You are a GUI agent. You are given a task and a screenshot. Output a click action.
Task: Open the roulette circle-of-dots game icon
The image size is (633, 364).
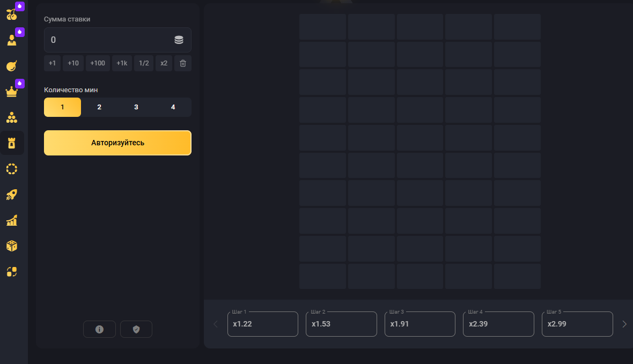[12, 169]
